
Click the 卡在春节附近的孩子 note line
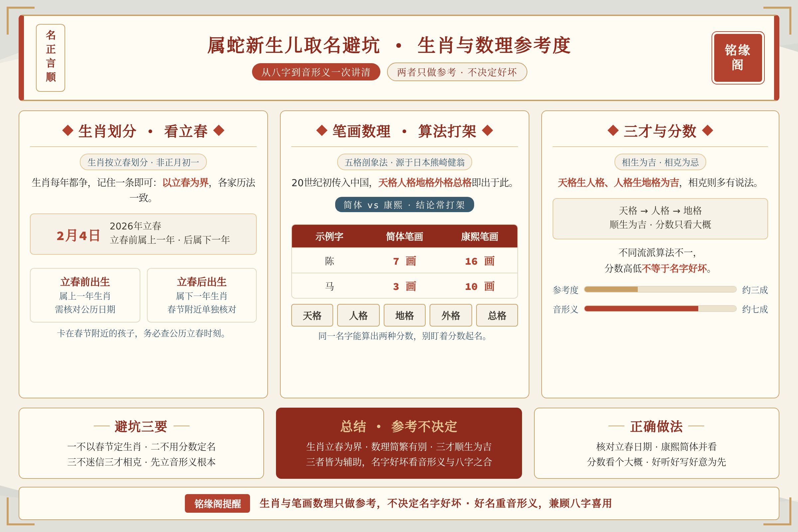[143, 333]
